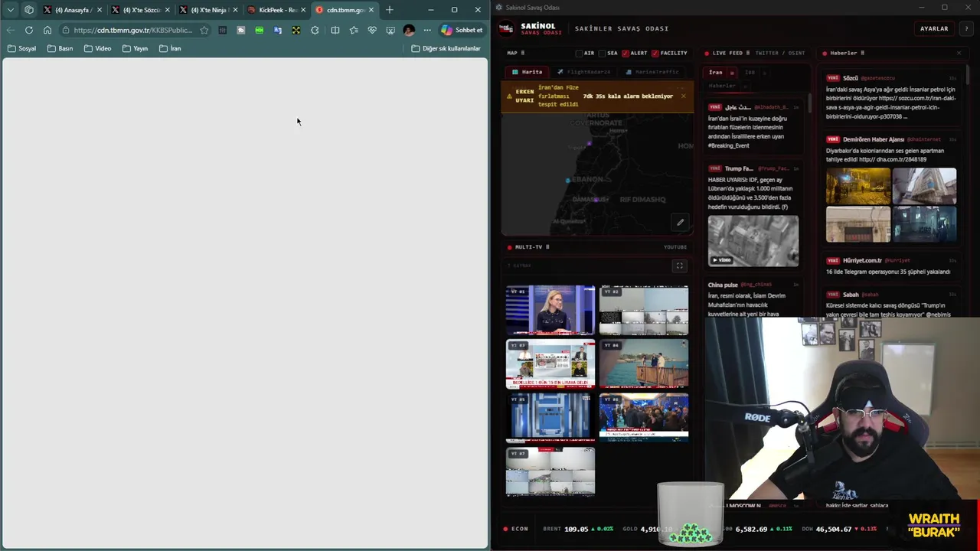Open the YT #6 crowd stream
Image resolution: width=980 pixels, height=551 pixels.
pos(644,417)
